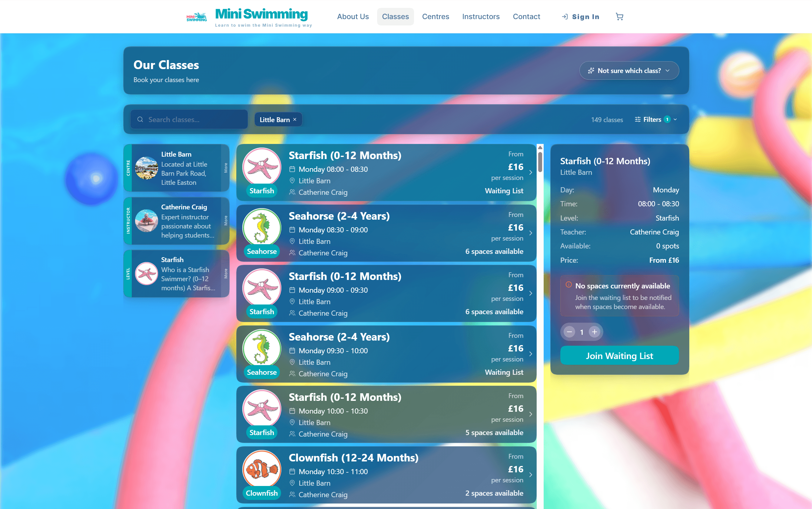
Task: Click the sparkle icon in Not sure which class
Action: coord(591,71)
